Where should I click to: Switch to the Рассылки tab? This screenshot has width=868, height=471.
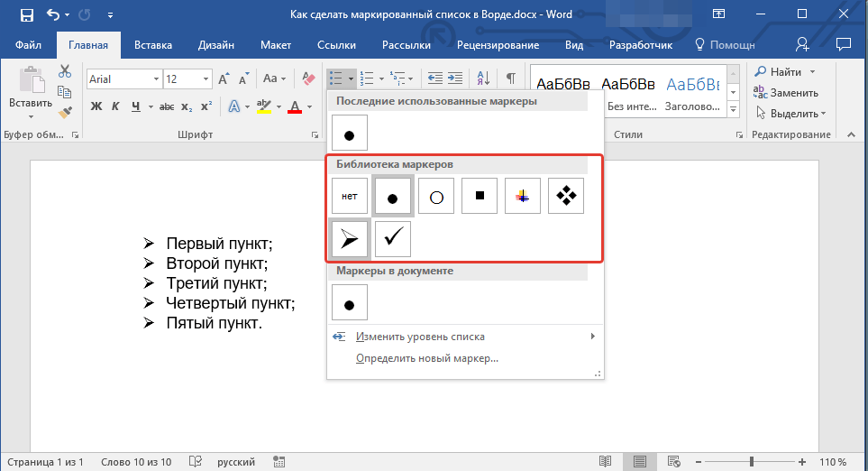[407, 45]
